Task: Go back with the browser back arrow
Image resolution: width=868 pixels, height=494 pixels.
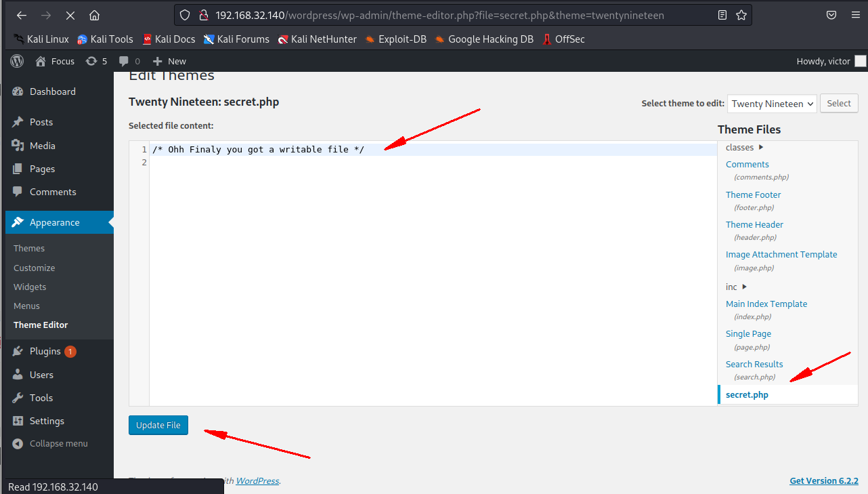Action: (x=22, y=15)
